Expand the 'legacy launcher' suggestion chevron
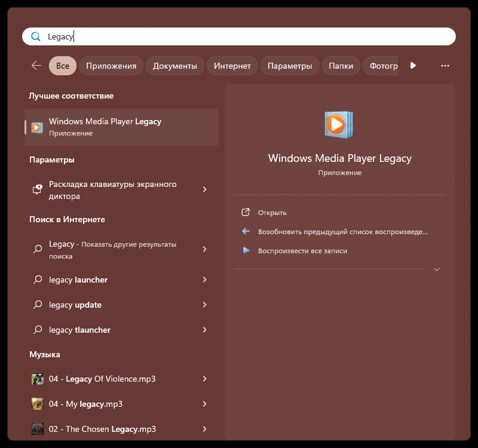Screen dimensions: 478x448 (x=204, y=280)
